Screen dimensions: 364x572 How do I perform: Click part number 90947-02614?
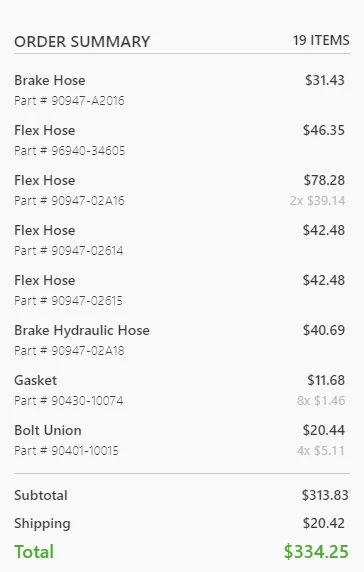point(69,250)
